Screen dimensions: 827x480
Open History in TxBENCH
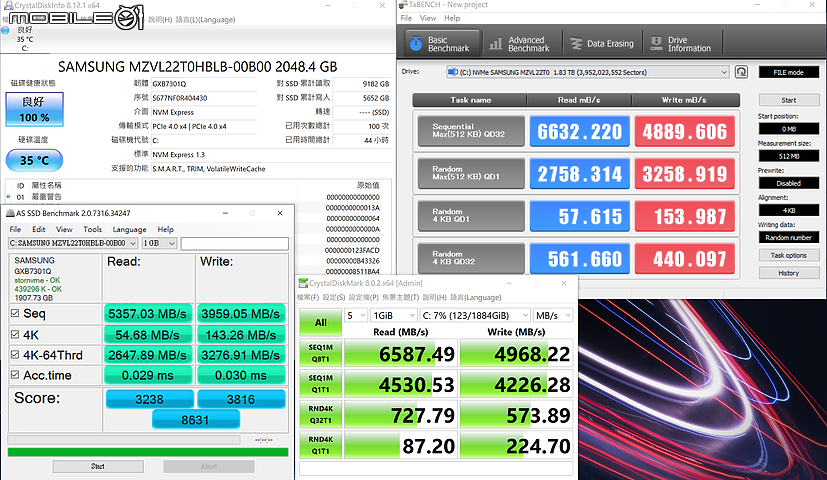pos(788,273)
